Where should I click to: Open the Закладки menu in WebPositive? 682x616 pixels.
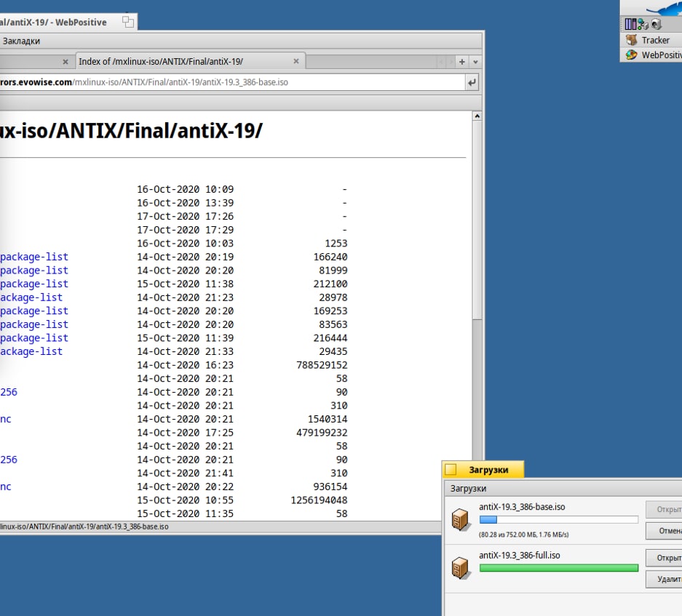click(21, 41)
